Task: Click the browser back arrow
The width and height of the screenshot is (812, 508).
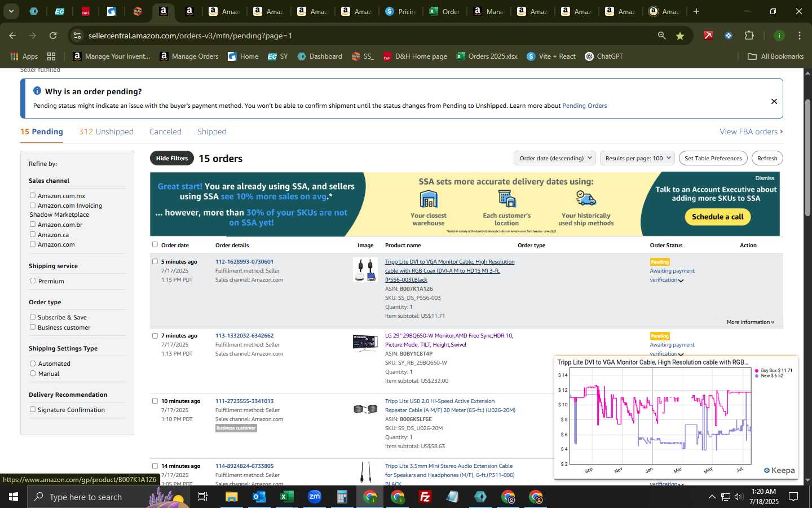Action: [12, 36]
